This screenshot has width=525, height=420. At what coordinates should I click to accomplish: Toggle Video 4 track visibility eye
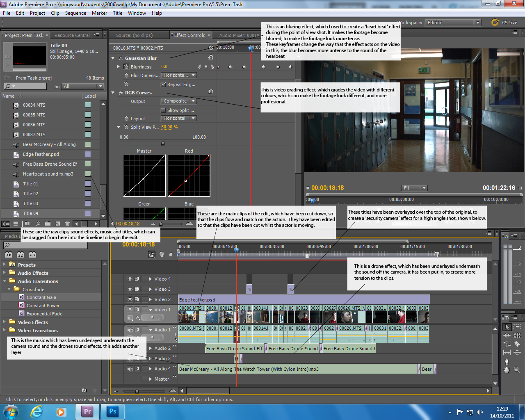point(130,279)
